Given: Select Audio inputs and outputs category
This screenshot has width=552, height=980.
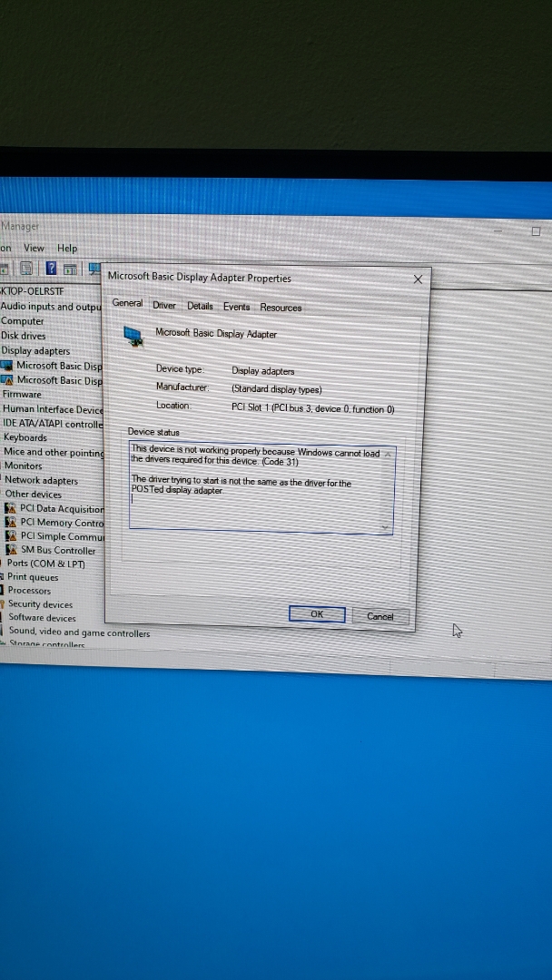Looking at the screenshot, I should [x=51, y=307].
